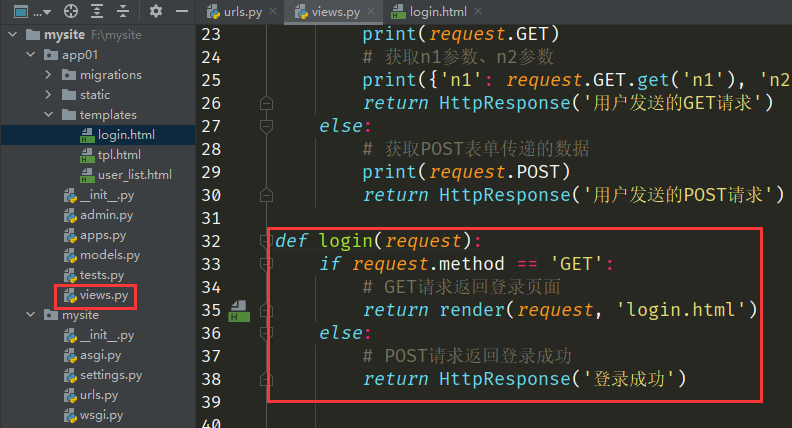Open project panel settings gear
Screen dimensions: 792x428
pyautogui.click(x=155, y=12)
